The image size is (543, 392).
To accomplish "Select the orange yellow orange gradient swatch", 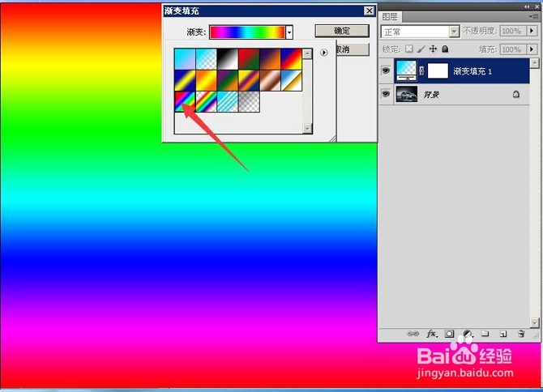I will (207, 80).
